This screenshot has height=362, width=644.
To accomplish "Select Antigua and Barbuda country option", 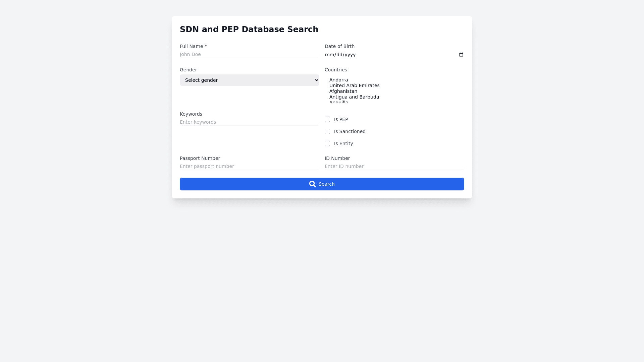I will tap(354, 97).
